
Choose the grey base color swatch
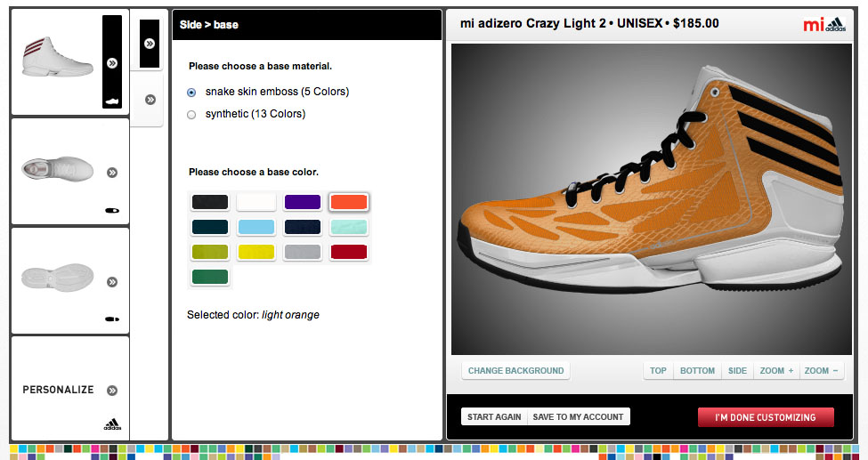pyautogui.click(x=303, y=252)
